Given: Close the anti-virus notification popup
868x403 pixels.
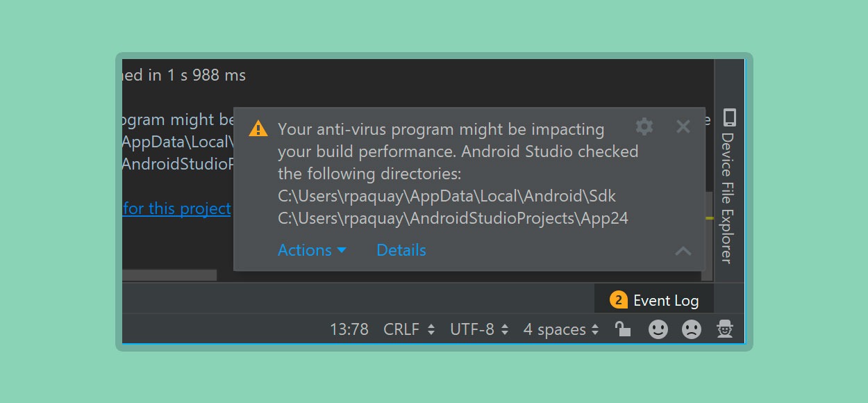Looking at the screenshot, I should coord(683,126).
